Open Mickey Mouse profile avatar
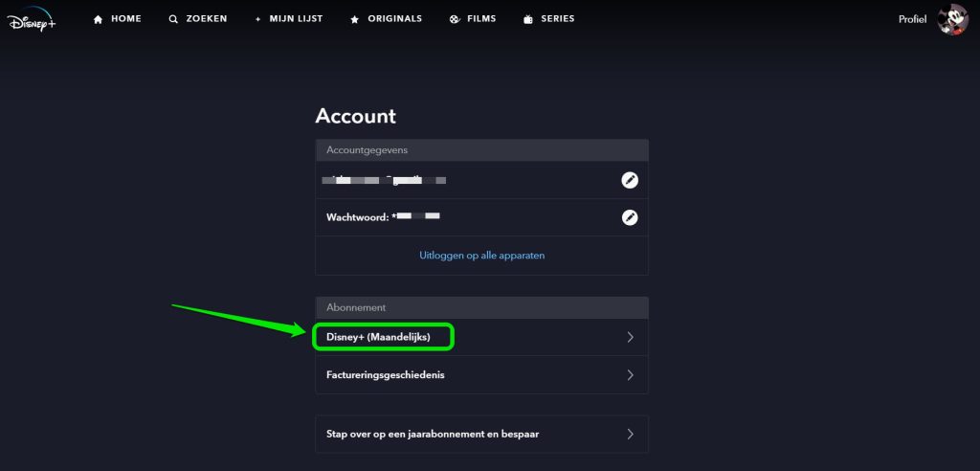The height and width of the screenshot is (471, 980). coord(952,19)
